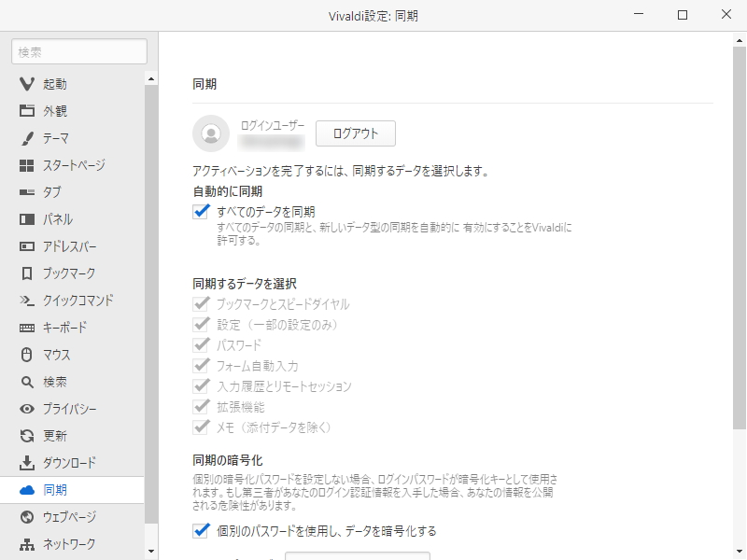Uncheck すべてのデータを同期

(x=203, y=212)
